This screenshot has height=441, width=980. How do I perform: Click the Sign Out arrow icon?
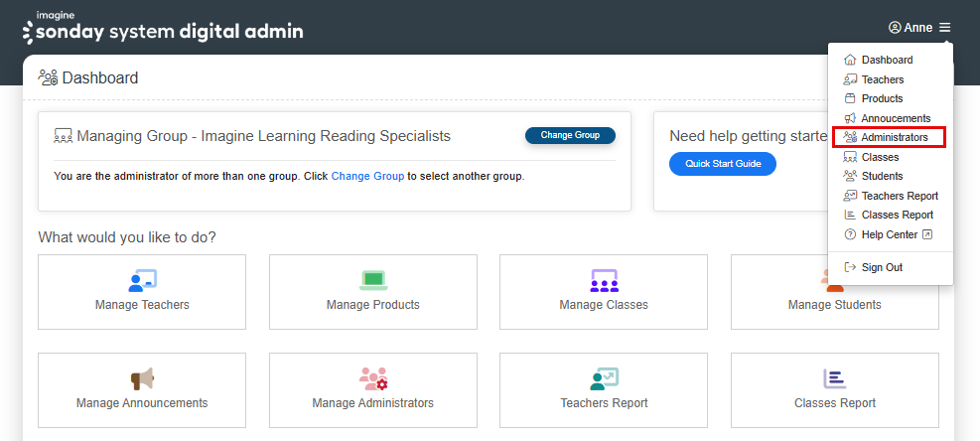pyautogui.click(x=850, y=267)
